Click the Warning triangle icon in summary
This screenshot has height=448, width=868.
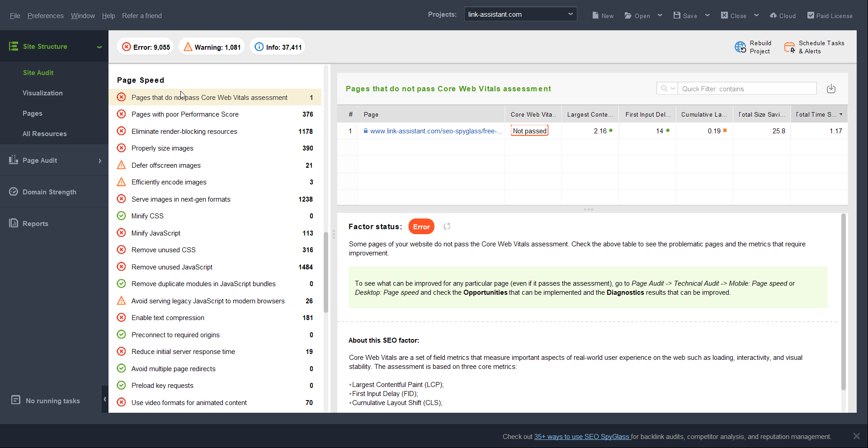(x=188, y=47)
